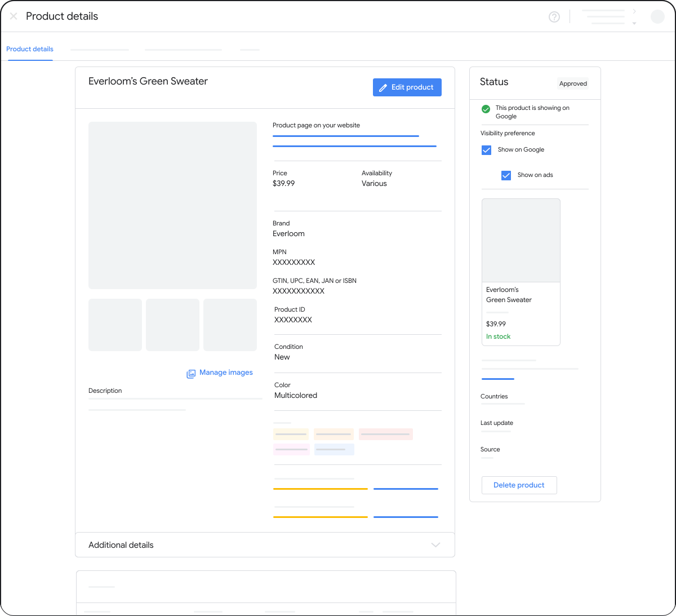676x616 pixels.
Task: Open the account dropdown arrow in header
Action: click(634, 23)
